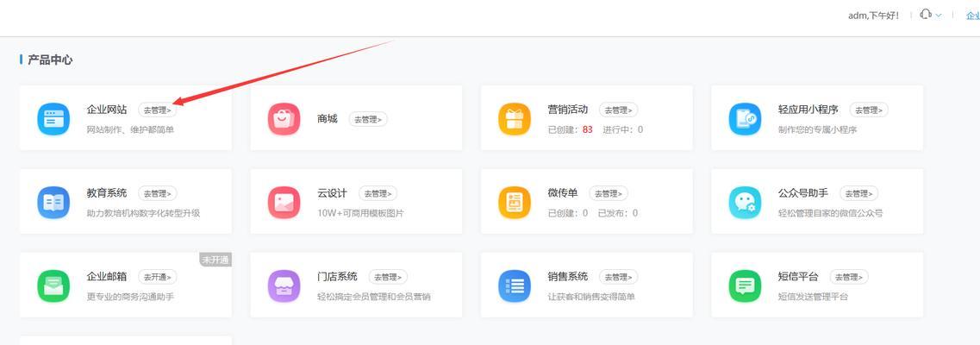Open the 门店系统 store icon
This screenshot has width=980, height=345.
coord(284,286)
